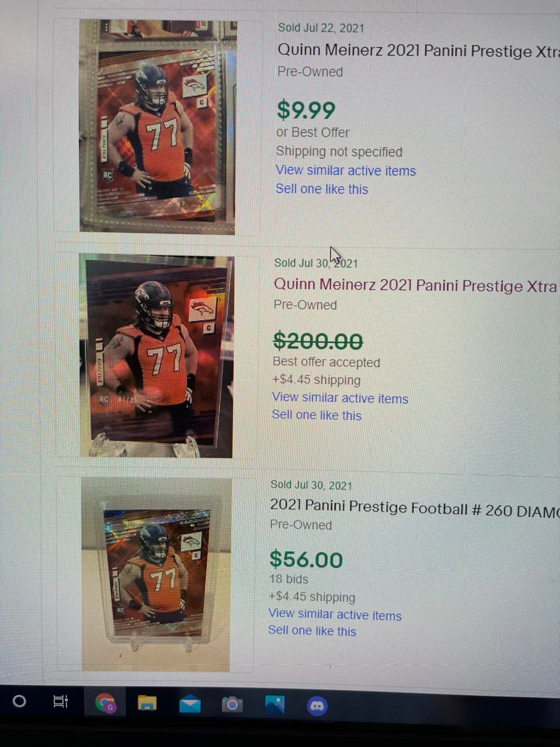Click Sell one like this under $9.99 listing
Viewport: 560px width, 747px height.
pyautogui.click(x=322, y=189)
